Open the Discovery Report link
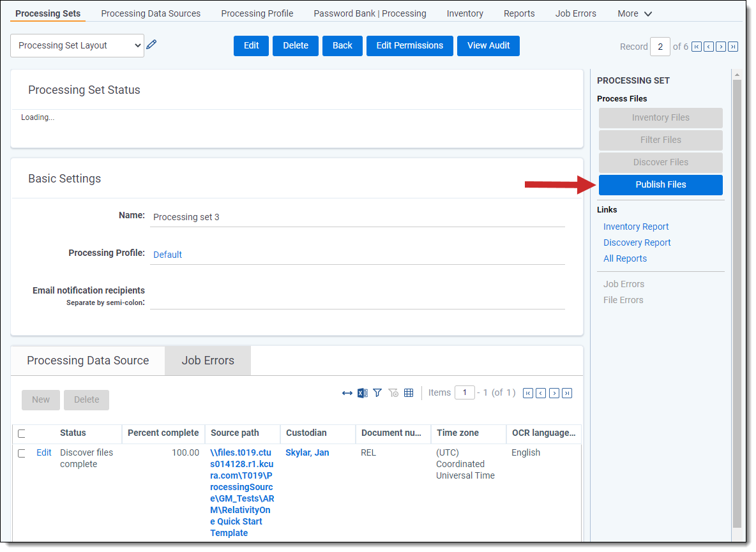This screenshot has width=756, height=552. click(x=637, y=242)
